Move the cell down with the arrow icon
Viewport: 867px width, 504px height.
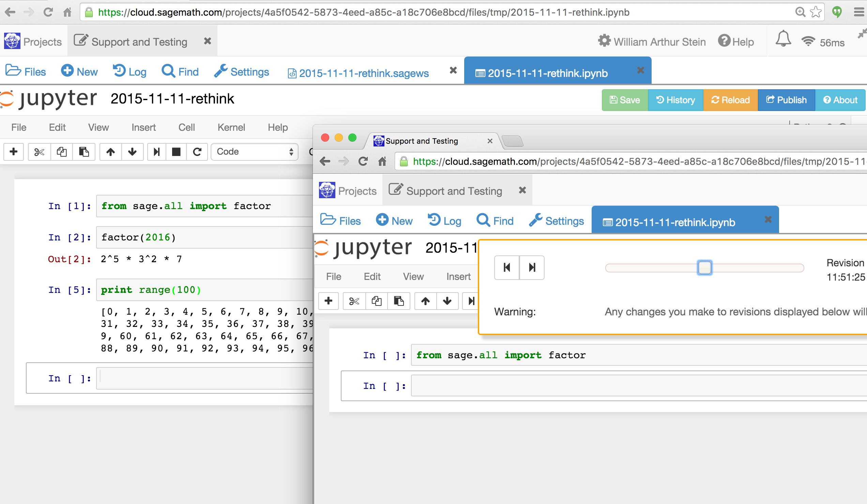pyautogui.click(x=132, y=152)
